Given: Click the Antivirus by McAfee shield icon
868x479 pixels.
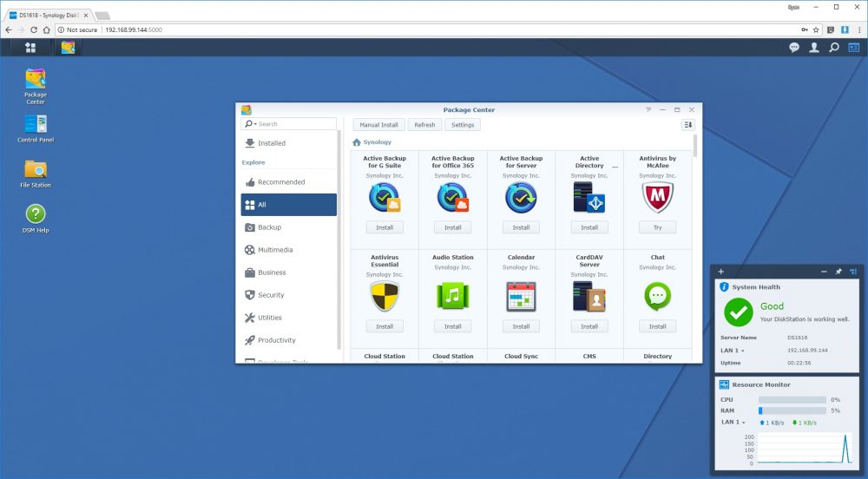Looking at the screenshot, I should [657, 198].
